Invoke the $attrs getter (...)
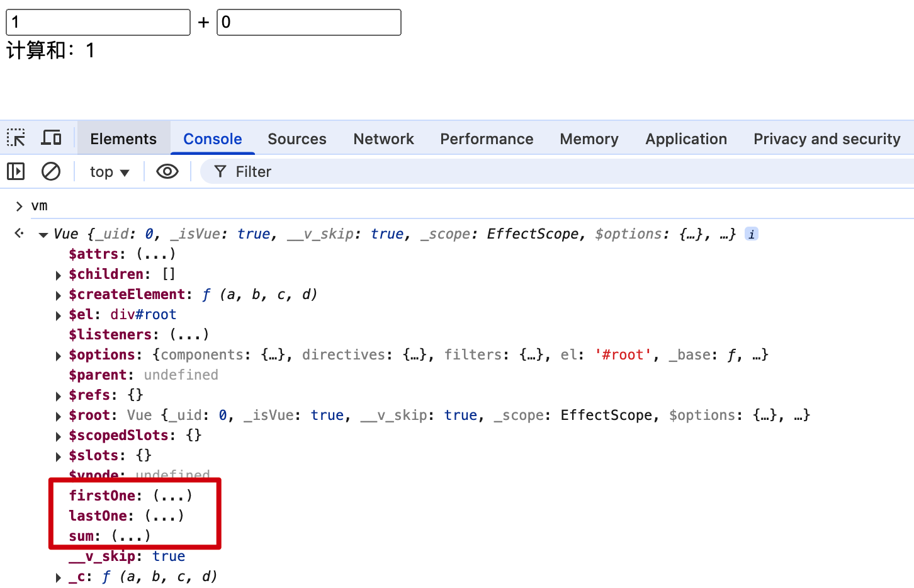 coord(156,254)
